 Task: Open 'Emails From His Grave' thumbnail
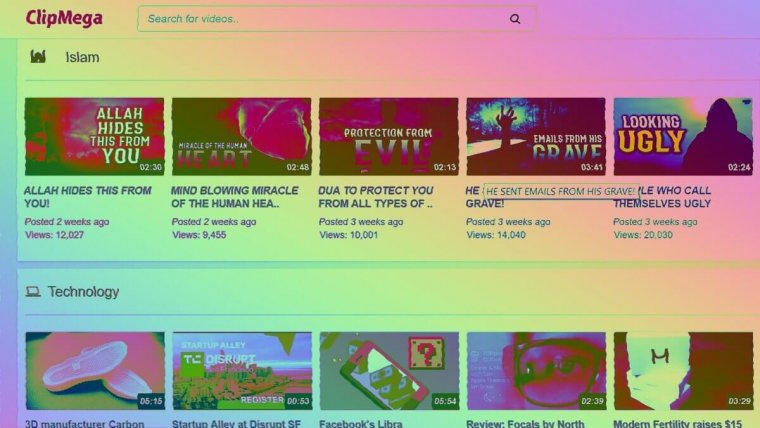point(535,136)
